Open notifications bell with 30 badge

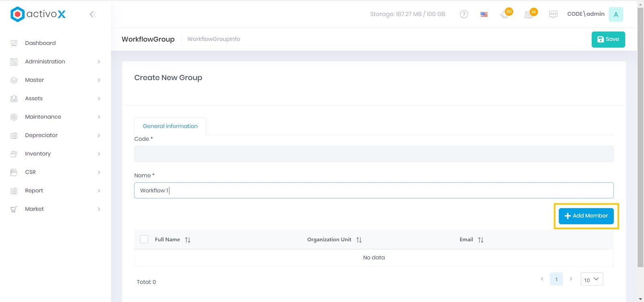pos(505,14)
